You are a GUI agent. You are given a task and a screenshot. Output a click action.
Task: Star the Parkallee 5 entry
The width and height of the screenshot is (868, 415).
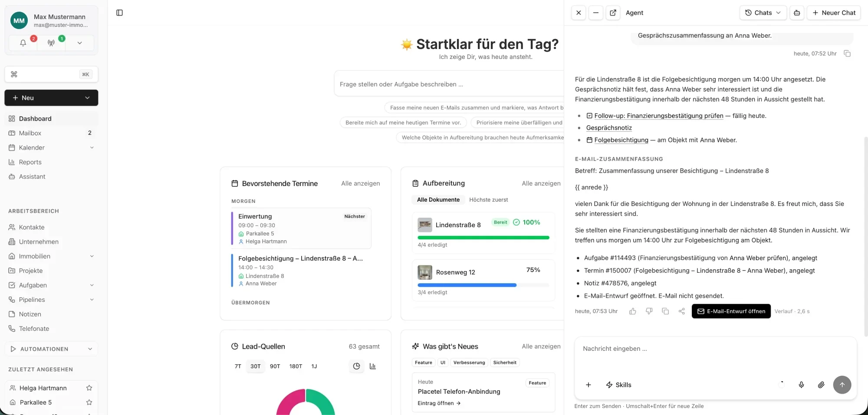click(x=89, y=402)
